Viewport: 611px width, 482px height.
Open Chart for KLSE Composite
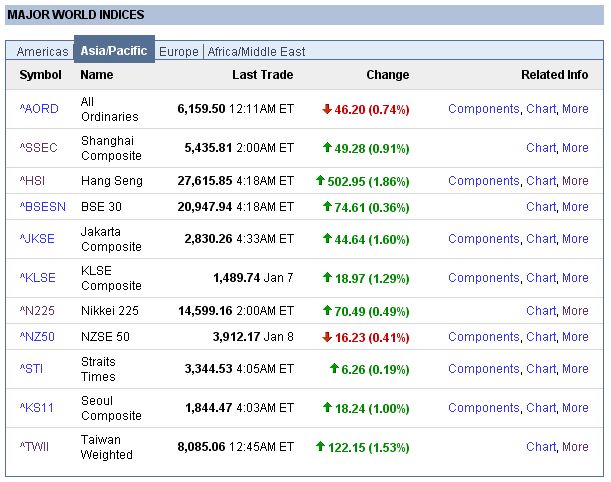click(541, 277)
